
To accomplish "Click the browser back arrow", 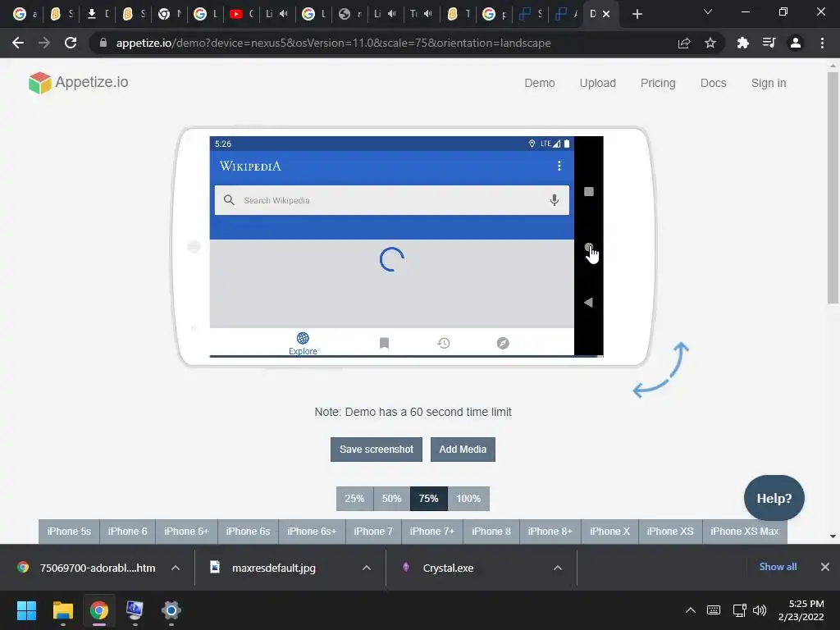I will [x=18, y=43].
